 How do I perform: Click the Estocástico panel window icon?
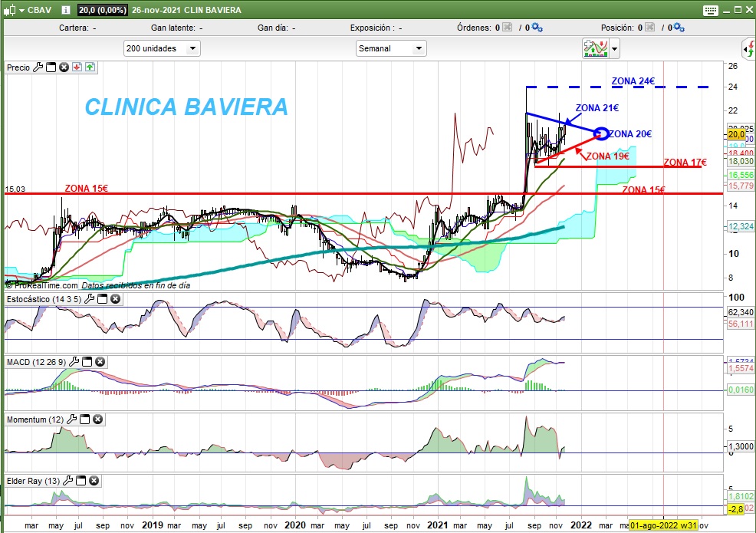pos(102,299)
